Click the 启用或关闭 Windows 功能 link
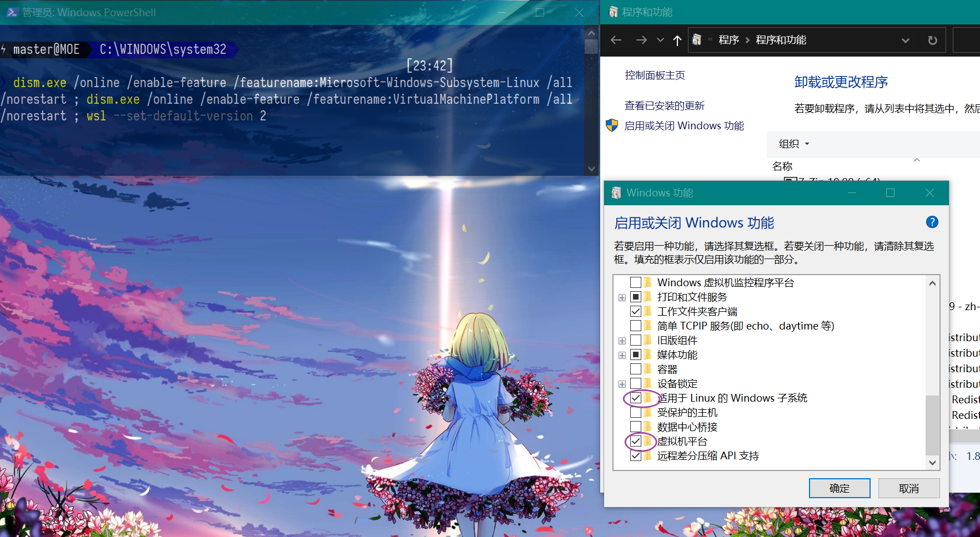This screenshot has width=980, height=537. point(684,126)
